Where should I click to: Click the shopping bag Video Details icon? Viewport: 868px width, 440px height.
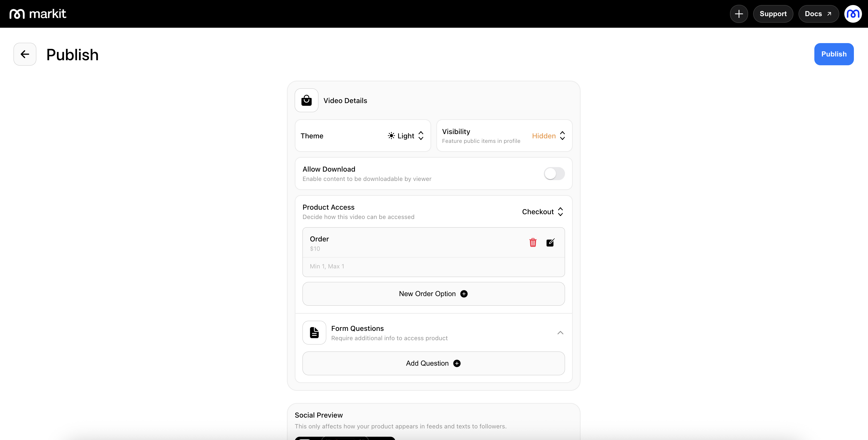306,101
